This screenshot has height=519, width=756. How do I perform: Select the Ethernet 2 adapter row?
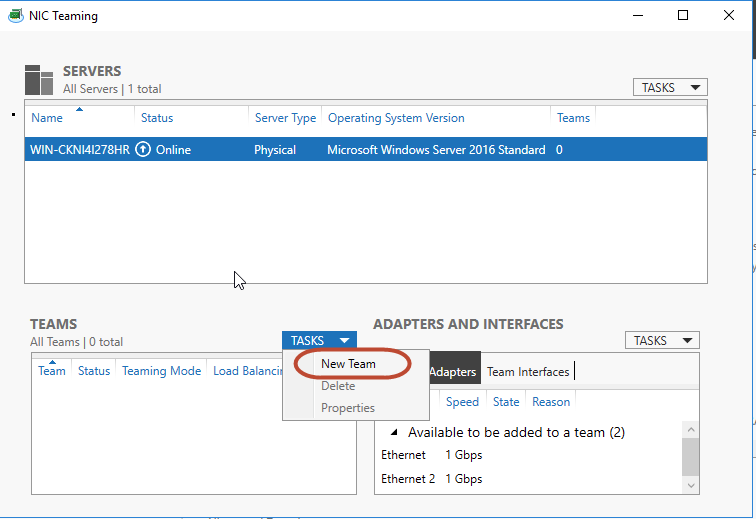pyautogui.click(x=528, y=478)
